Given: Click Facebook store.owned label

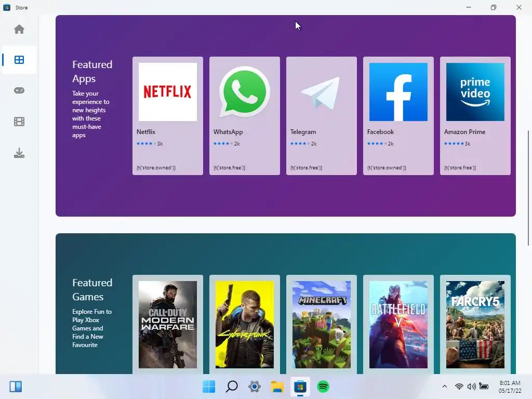Looking at the screenshot, I should tap(387, 168).
